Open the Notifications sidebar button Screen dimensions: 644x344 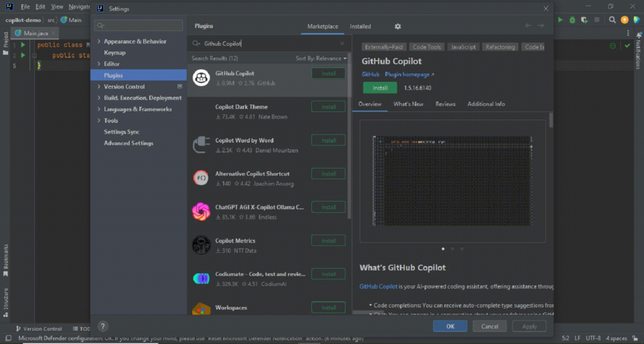pos(638,51)
